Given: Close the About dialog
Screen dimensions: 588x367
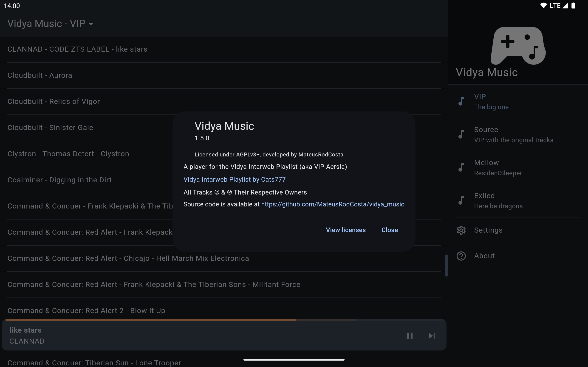Looking at the screenshot, I should [x=390, y=230].
